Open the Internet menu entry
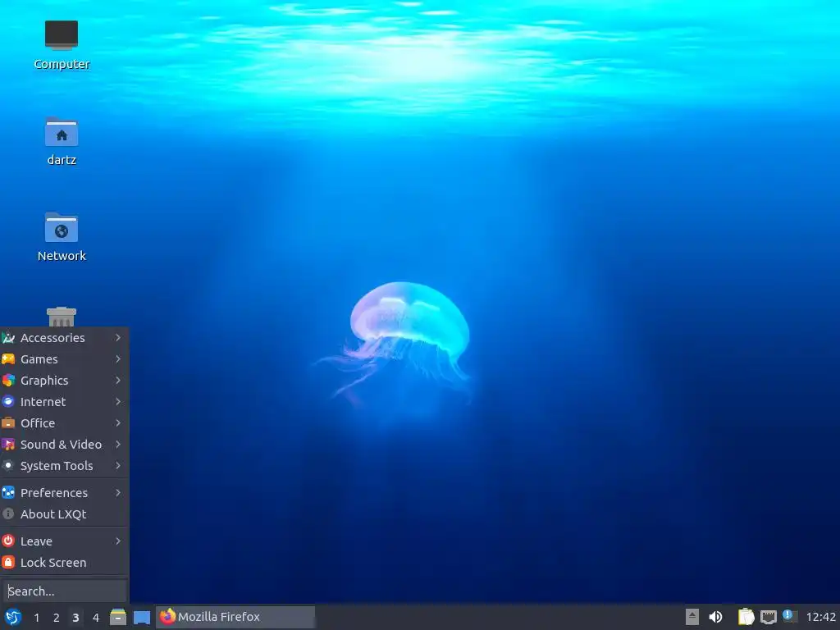Image resolution: width=840 pixels, height=630 pixels. point(64,402)
